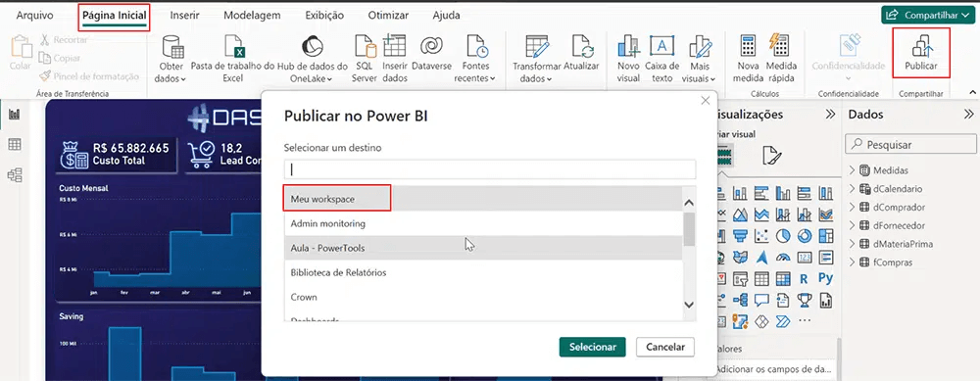Switch to table view in left sidebar
Screen dimensions: 980x381
tap(15, 144)
